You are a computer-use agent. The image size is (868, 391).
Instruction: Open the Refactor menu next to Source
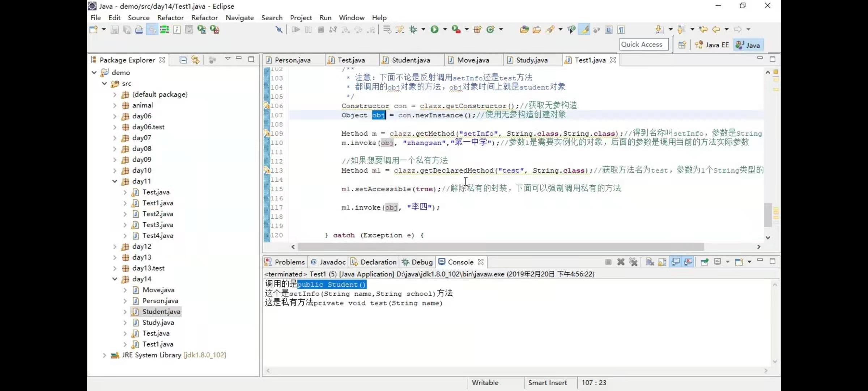(x=170, y=18)
